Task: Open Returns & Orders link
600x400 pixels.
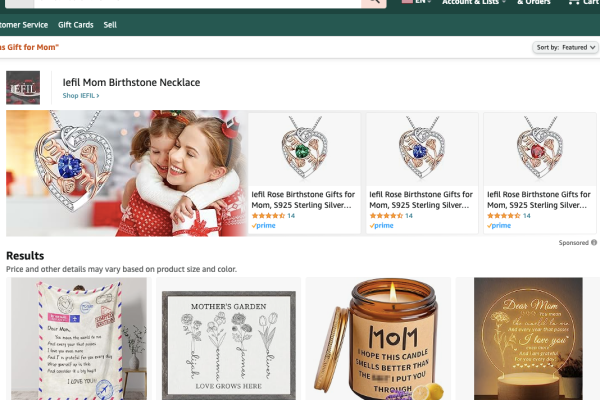Action: tap(533, 2)
